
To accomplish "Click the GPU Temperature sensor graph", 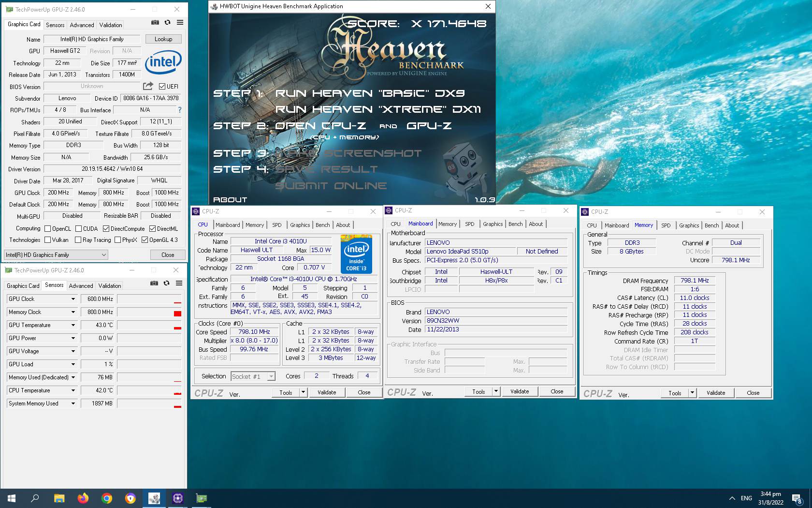I will (149, 325).
